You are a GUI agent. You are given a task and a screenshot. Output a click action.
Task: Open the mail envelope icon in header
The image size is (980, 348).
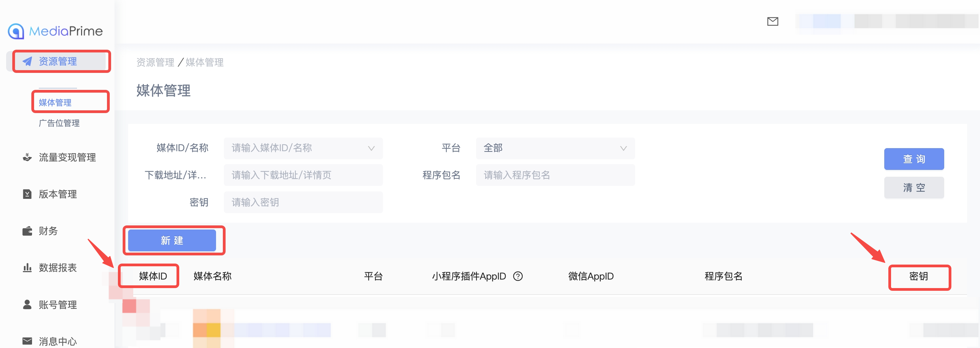coord(773,21)
